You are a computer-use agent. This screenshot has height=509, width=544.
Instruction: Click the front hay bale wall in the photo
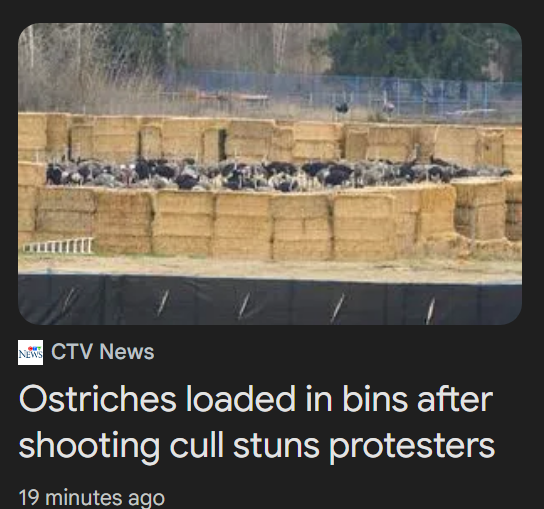243,224
